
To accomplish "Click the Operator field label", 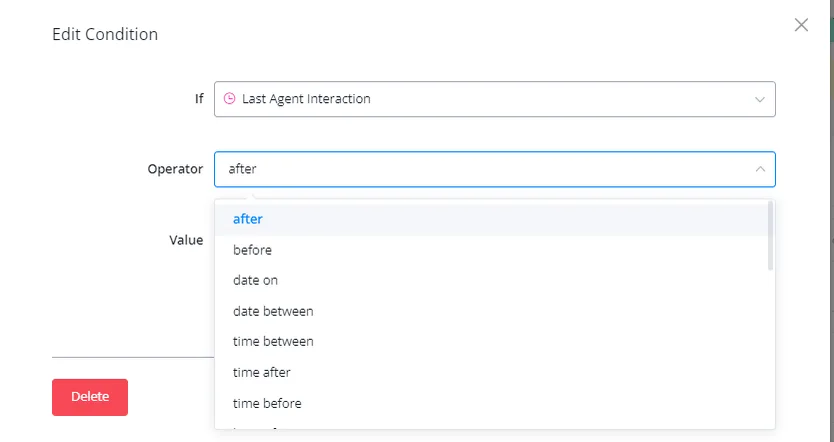I will 175,169.
